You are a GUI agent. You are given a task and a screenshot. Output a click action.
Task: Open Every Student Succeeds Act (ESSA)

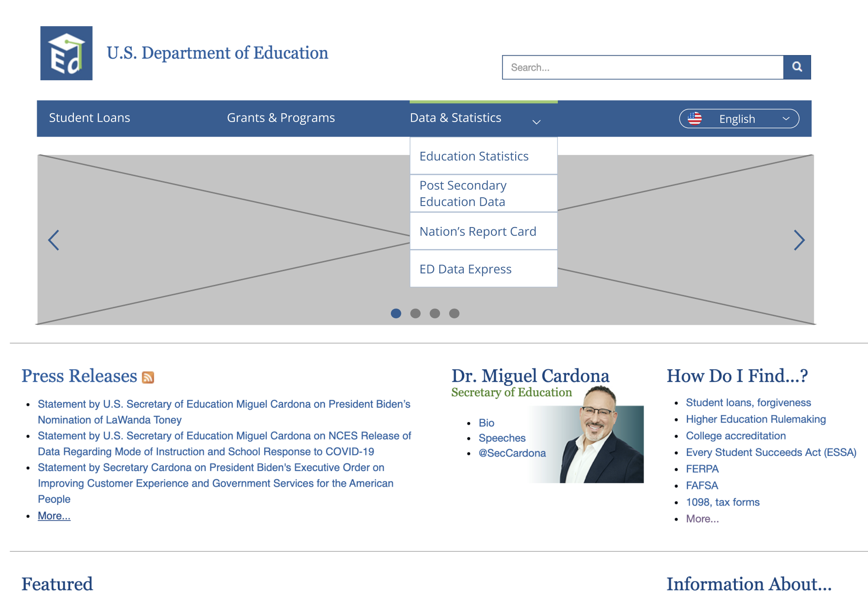click(x=771, y=452)
